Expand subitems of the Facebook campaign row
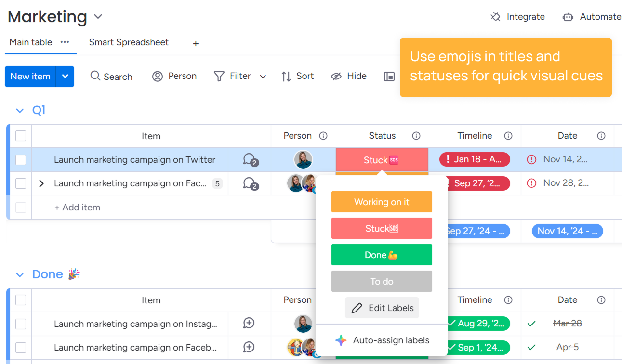This screenshot has height=364, width=622. (x=41, y=183)
